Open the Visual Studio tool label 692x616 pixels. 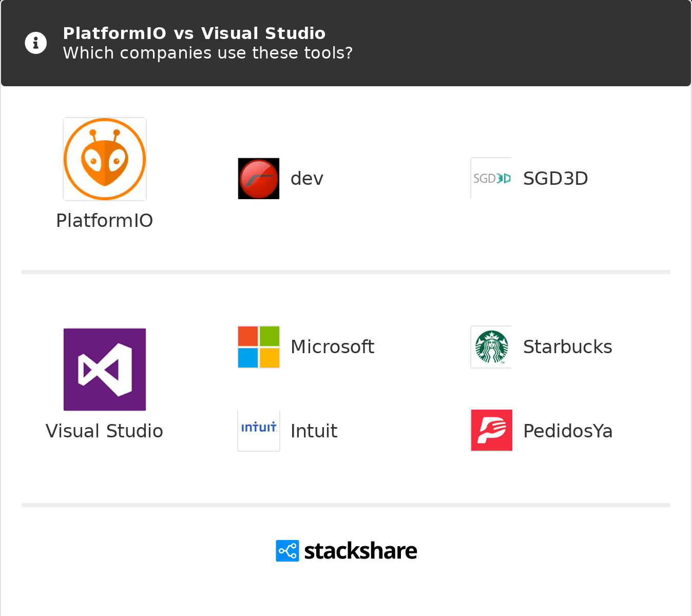(x=105, y=431)
